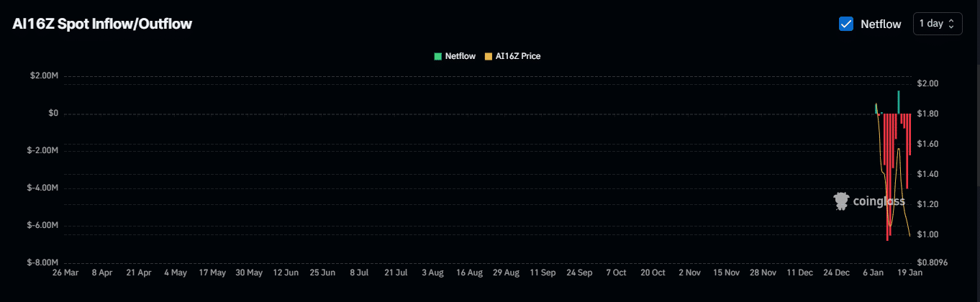Click the 25 Jun date label
This screenshot has height=302, width=980.
[322, 273]
